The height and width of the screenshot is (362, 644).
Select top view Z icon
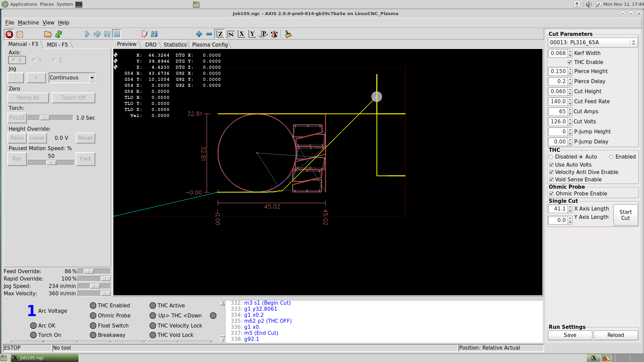tap(220, 34)
